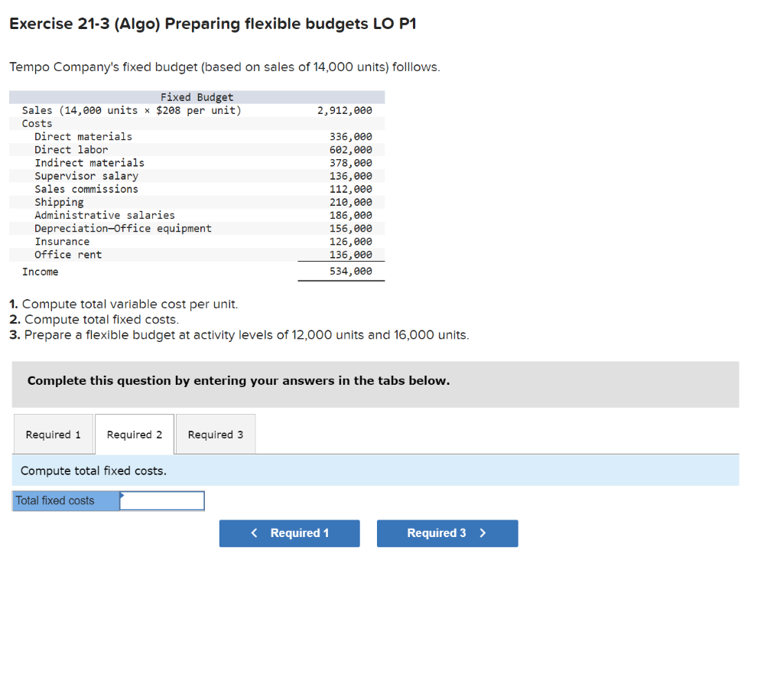Click the Costs row label
783x700 pixels.
[x=37, y=123]
